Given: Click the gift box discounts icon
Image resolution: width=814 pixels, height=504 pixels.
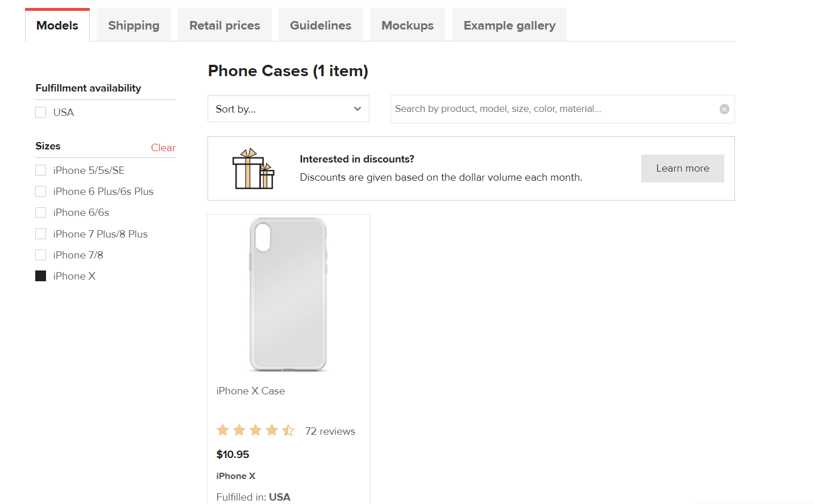Looking at the screenshot, I should coord(254,169).
